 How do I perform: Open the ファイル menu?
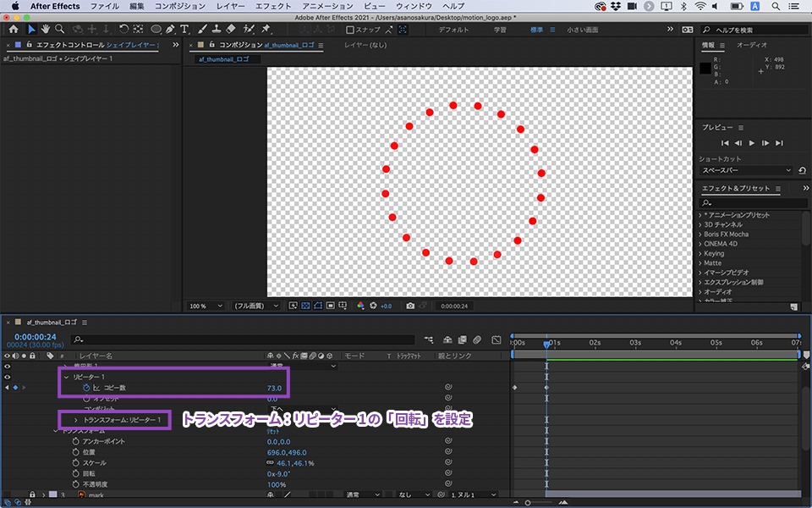(x=105, y=6)
